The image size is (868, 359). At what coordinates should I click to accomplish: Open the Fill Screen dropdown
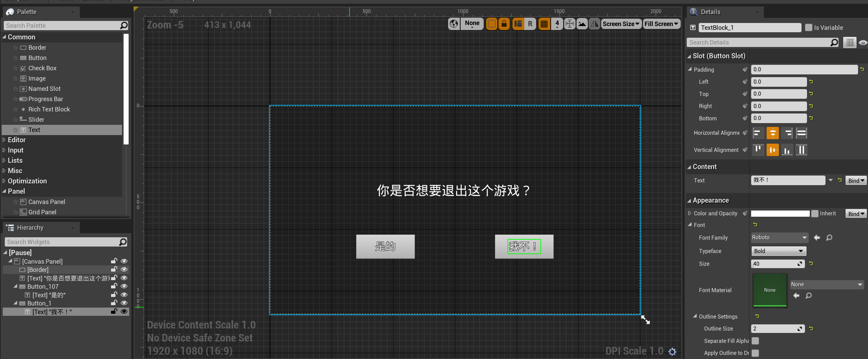(661, 24)
